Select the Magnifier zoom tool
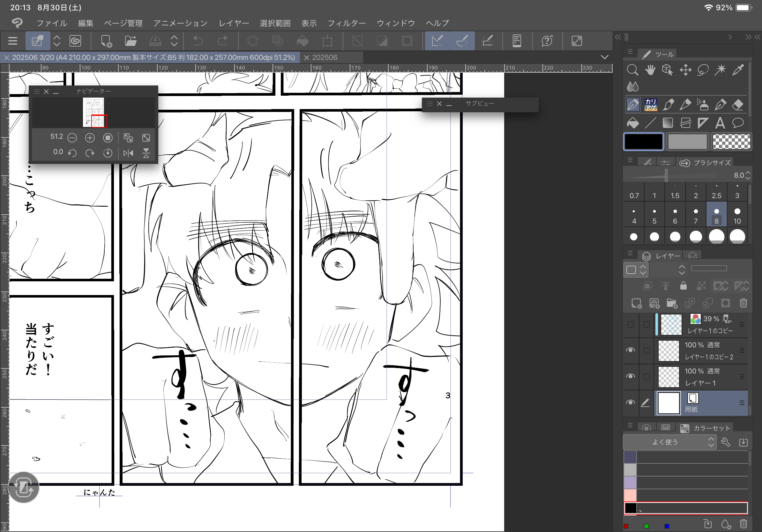Image resolution: width=762 pixels, height=532 pixels. [x=632, y=70]
